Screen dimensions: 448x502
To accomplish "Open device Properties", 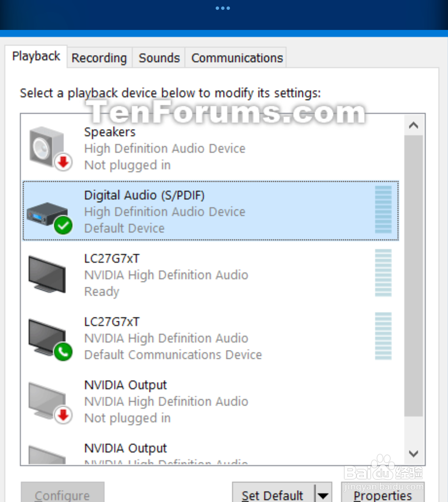I will (x=383, y=492).
